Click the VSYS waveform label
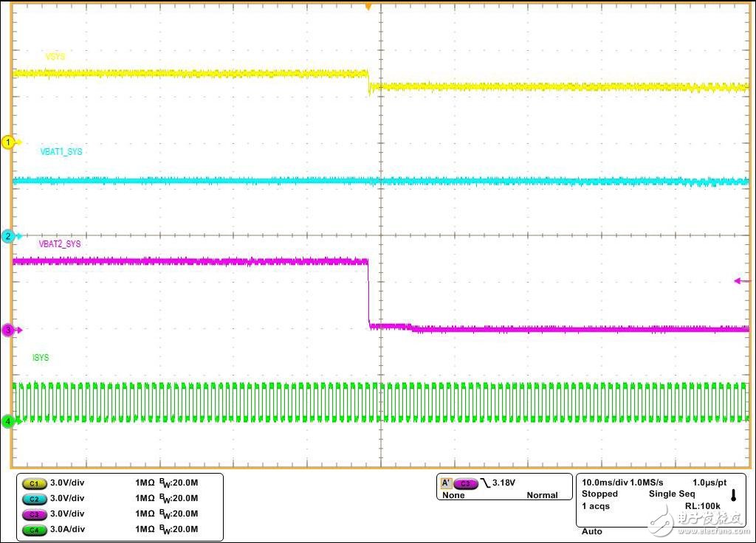756x543 pixels. point(55,57)
